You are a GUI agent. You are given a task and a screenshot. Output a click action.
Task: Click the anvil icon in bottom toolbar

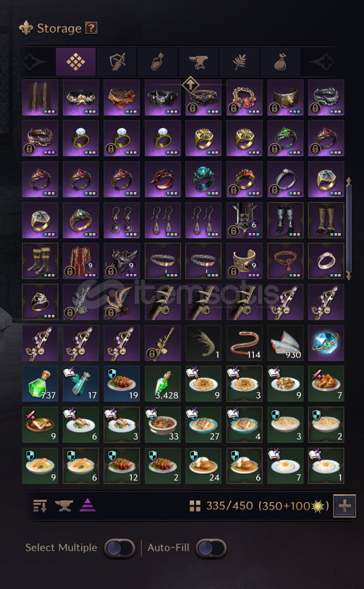pyautogui.click(x=64, y=506)
